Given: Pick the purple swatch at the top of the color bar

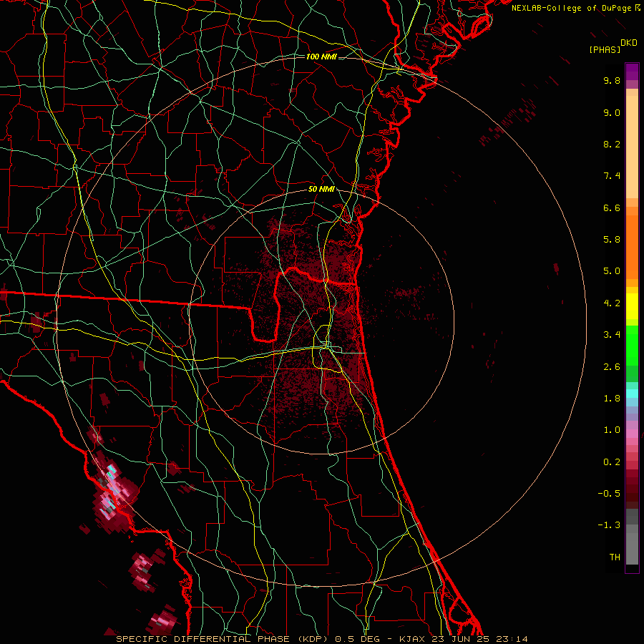Looking at the screenshot, I should pos(632,72).
